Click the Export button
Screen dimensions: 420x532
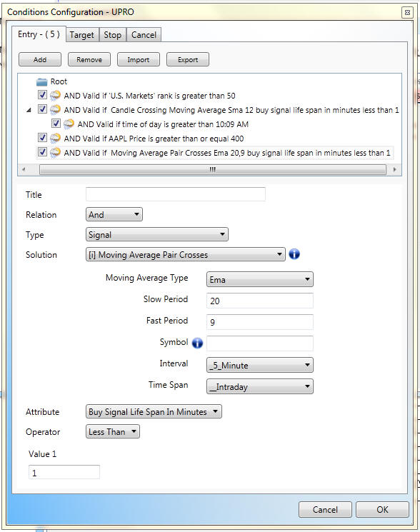tap(188, 60)
